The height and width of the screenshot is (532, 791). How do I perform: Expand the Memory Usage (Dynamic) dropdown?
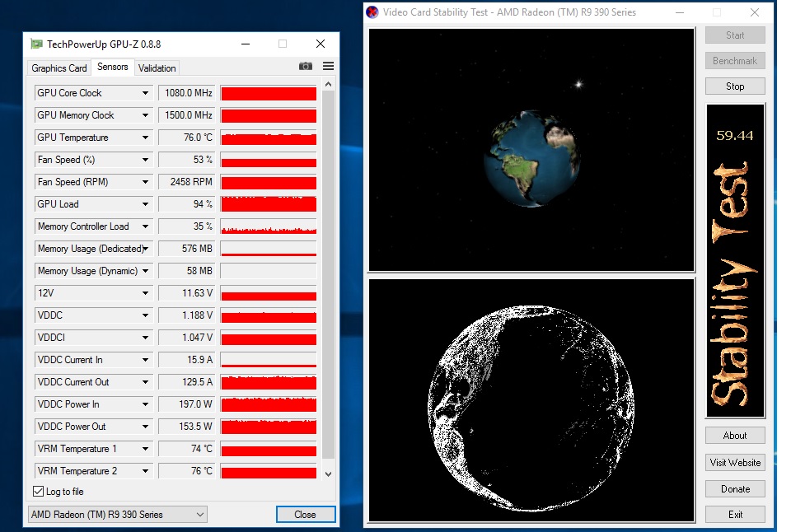click(x=145, y=271)
